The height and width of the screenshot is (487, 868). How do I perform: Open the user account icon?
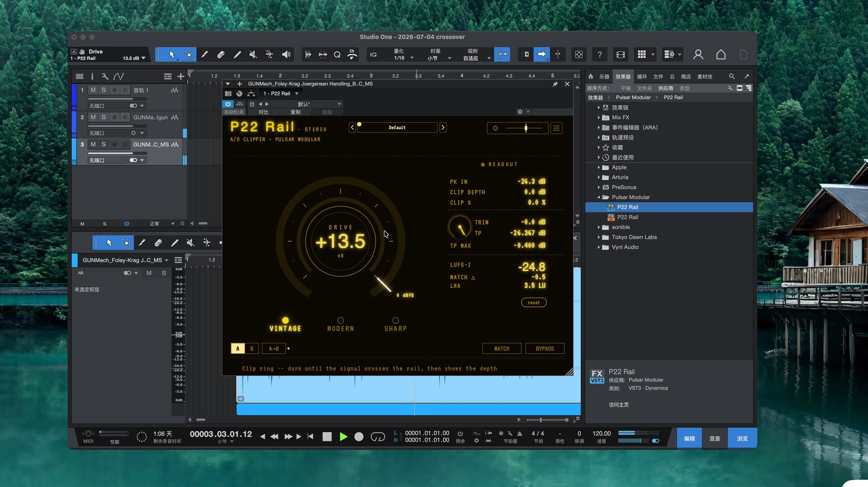coord(698,55)
